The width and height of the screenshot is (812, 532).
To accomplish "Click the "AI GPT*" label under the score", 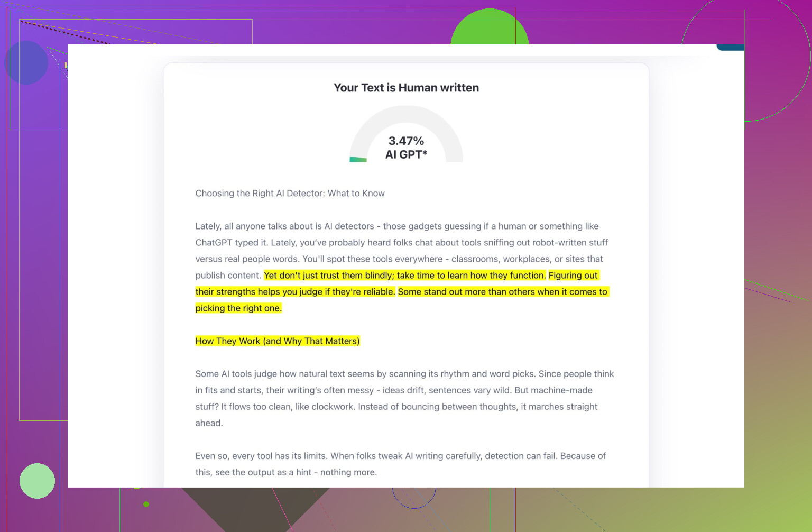I will tap(406, 154).
